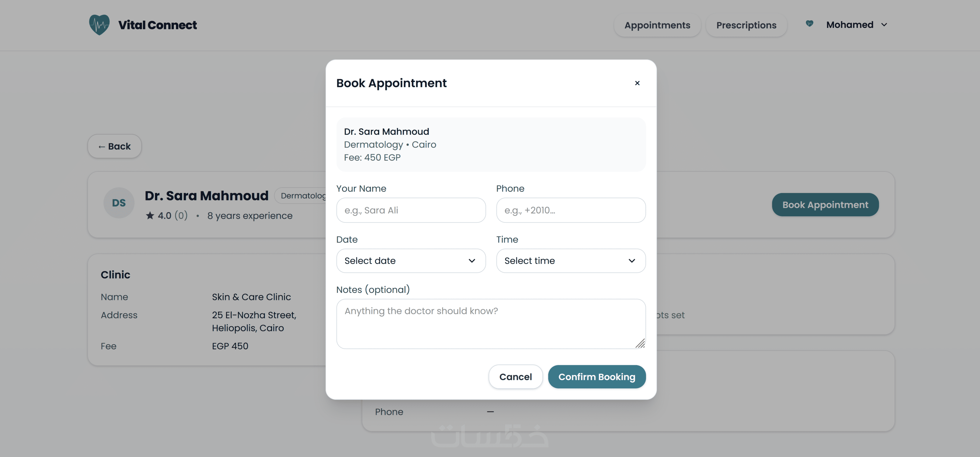980x457 pixels.
Task: Focus the Your Name input field
Action: 411,210
